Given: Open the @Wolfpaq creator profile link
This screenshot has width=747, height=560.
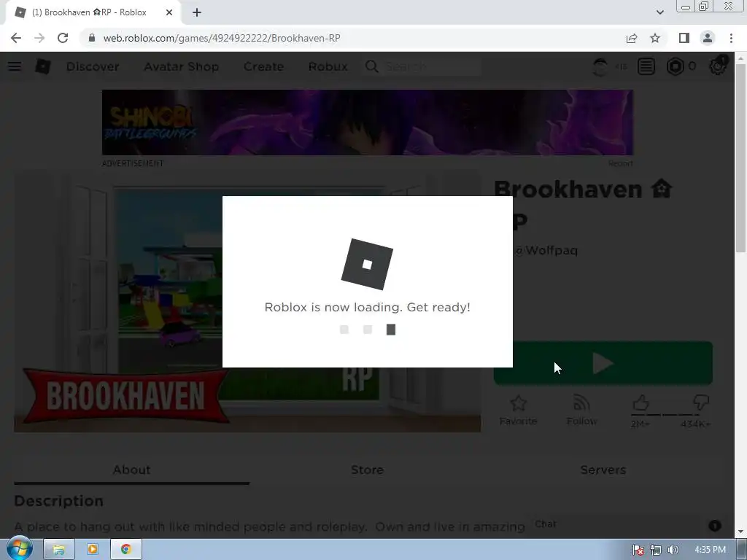Looking at the screenshot, I should (546, 251).
